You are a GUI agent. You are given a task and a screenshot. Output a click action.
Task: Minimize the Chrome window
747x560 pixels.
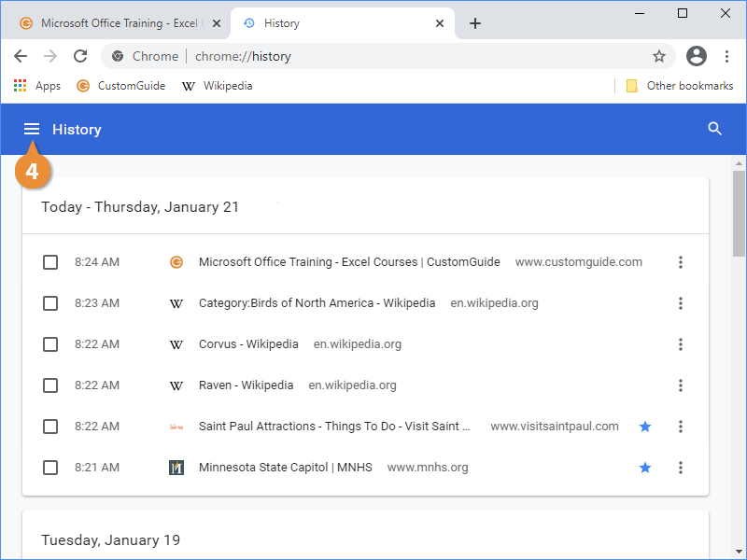tap(640, 13)
